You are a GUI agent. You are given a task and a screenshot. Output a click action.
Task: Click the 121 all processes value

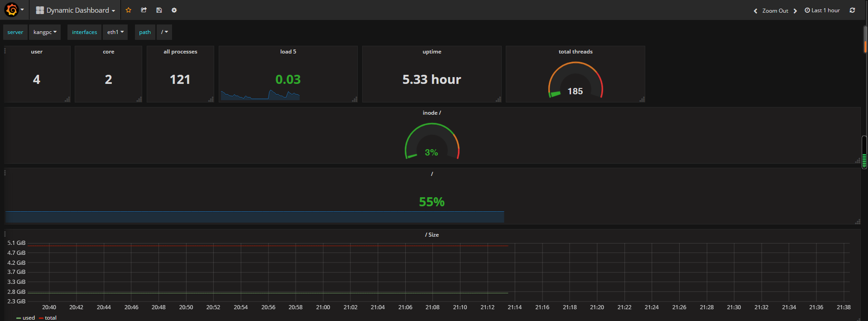180,80
